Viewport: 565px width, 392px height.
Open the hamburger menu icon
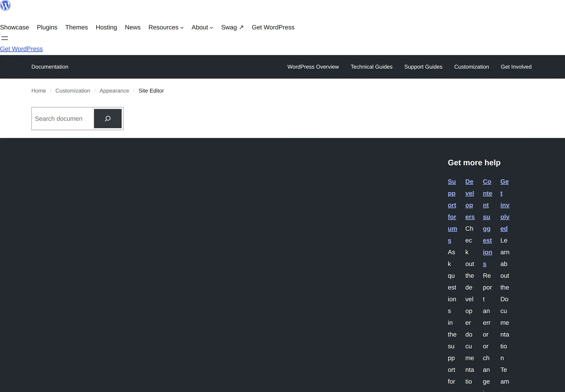5,38
